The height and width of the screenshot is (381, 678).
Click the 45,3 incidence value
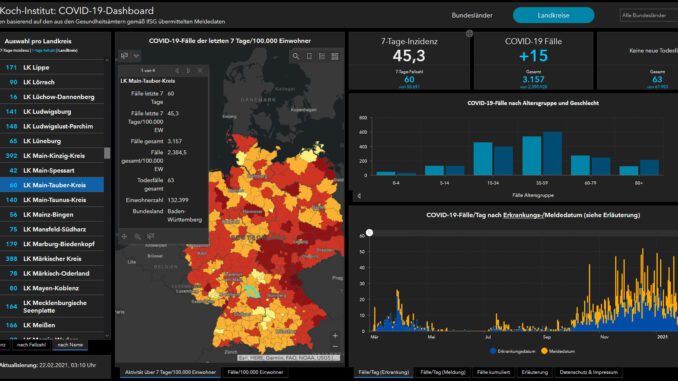click(x=409, y=56)
